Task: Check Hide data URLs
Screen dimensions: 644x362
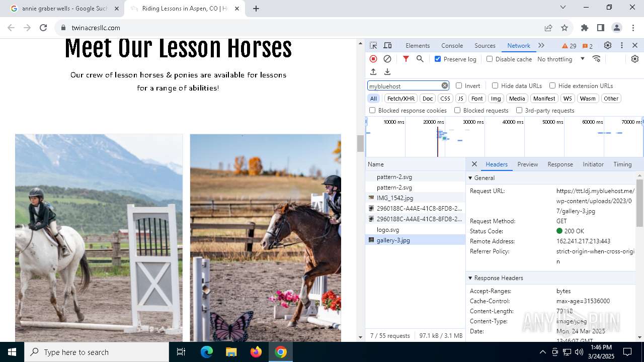Action: (495, 86)
